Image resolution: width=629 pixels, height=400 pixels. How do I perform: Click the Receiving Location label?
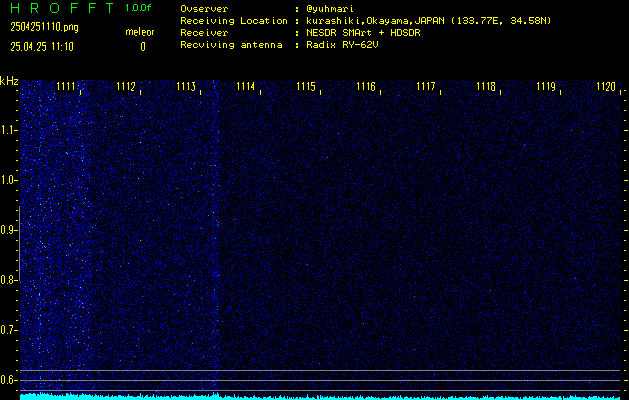click(234, 21)
